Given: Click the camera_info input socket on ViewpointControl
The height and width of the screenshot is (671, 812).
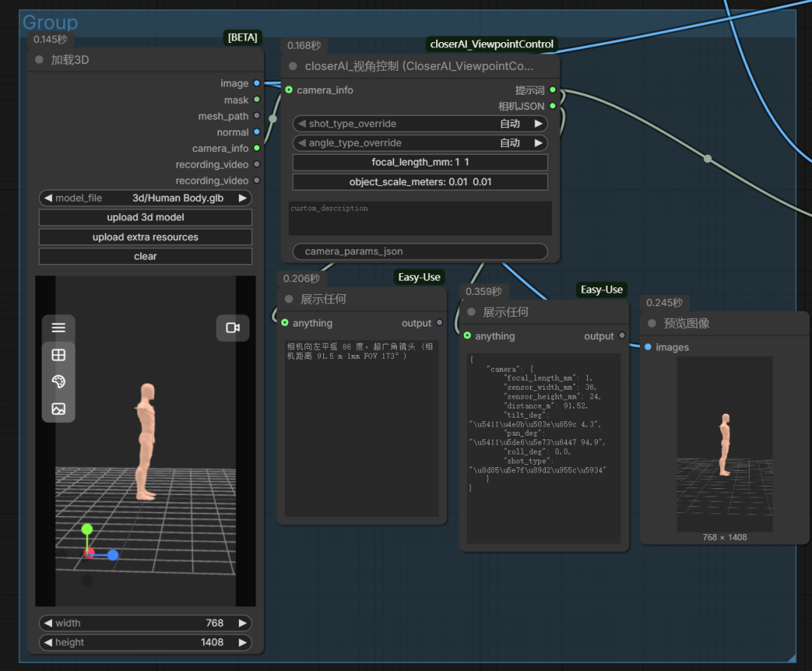Looking at the screenshot, I should click(289, 90).
